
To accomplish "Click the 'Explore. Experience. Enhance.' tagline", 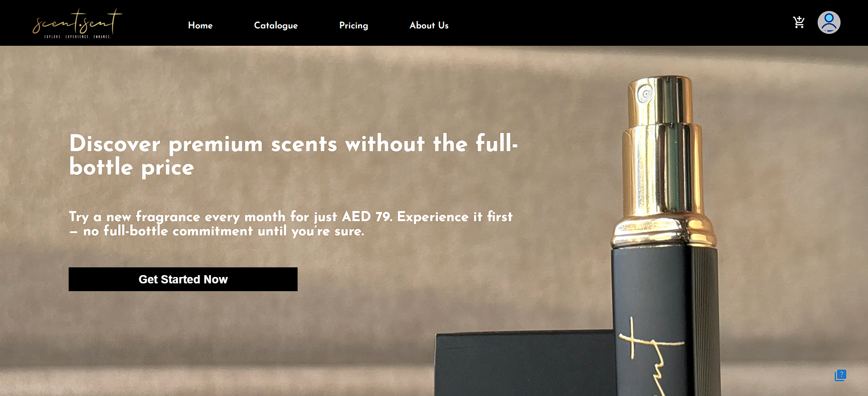I will [x=77, y=37].
